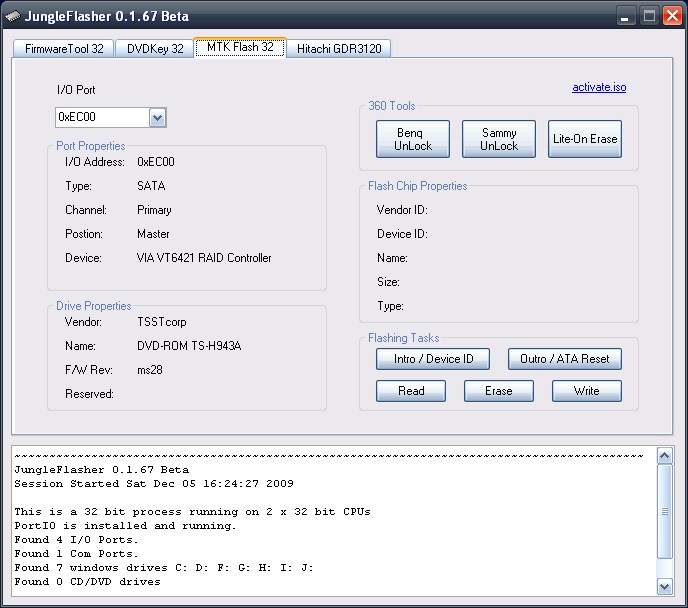Click the SATA type value
The height and width of the screenshot is (608, 688).
tap(151, 186)
